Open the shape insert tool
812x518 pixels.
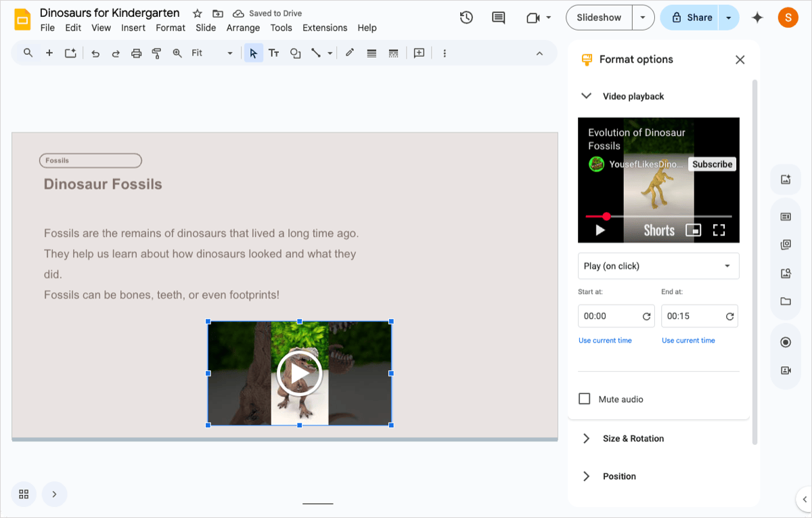coord(296,53)
